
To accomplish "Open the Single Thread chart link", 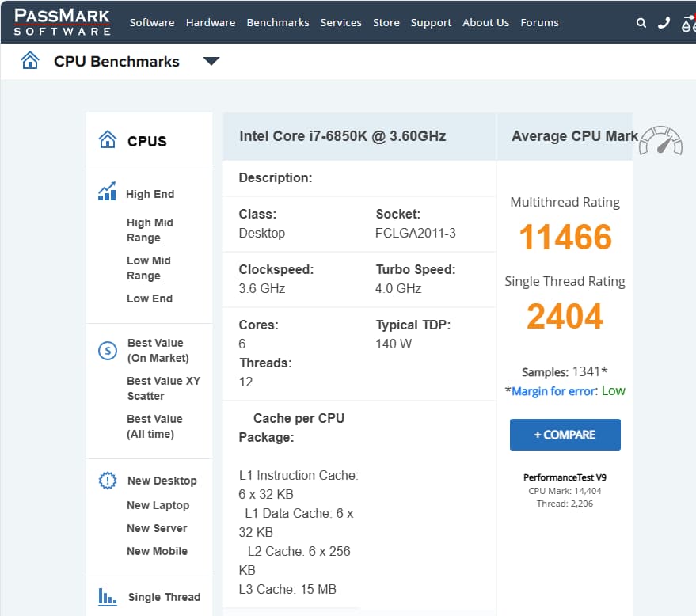I will (x=164, y=597).
